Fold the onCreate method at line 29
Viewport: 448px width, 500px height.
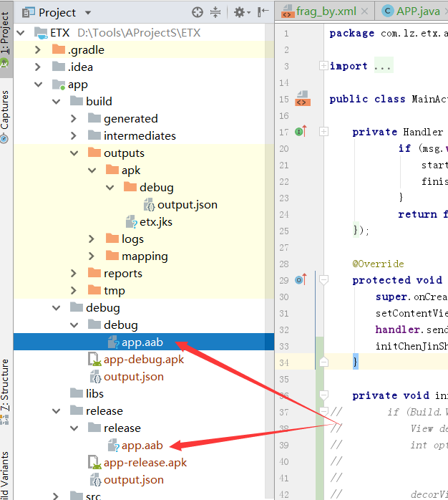323,280
